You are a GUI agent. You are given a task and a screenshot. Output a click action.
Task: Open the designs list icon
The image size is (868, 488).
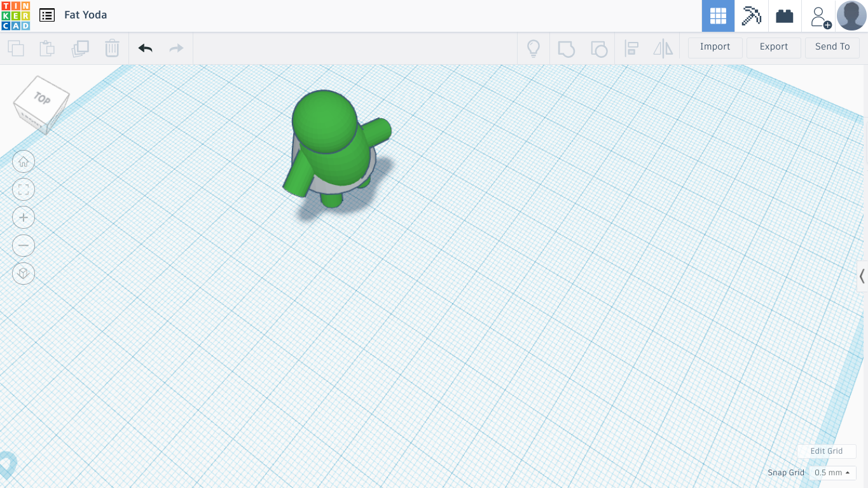pyautogui.click(x=47, y=15)
